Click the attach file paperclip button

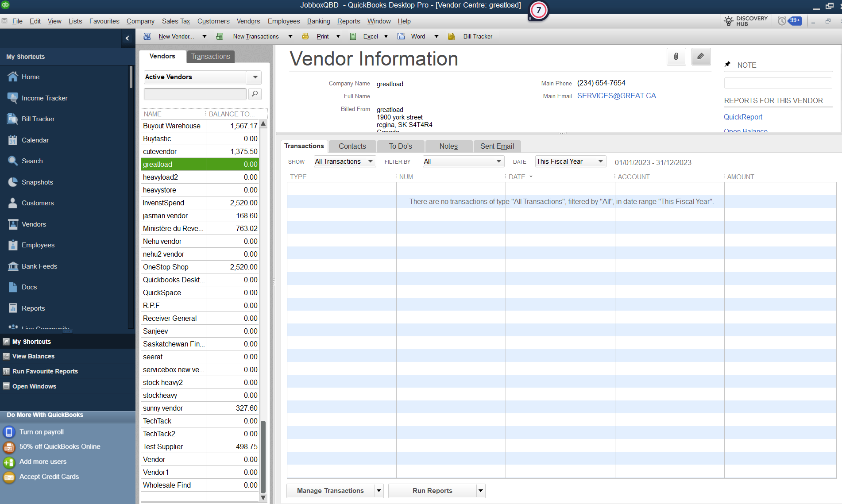pos(676,57)
